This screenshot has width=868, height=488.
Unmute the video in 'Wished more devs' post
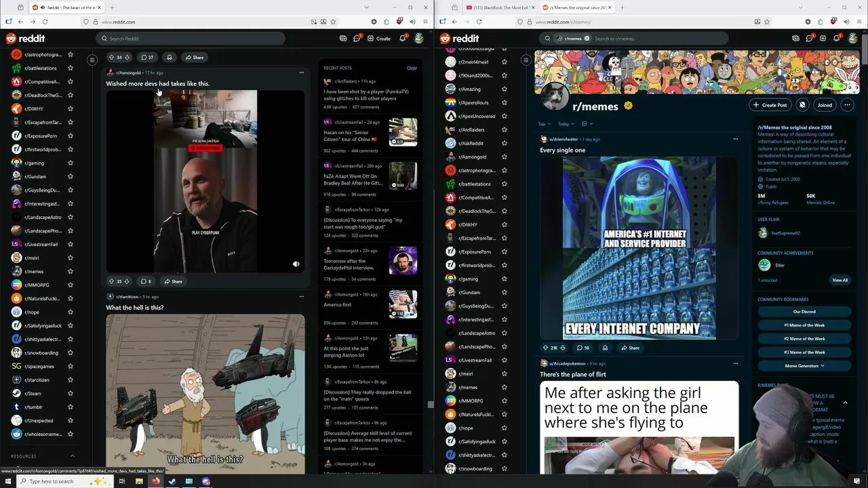[x=296, y=264]
